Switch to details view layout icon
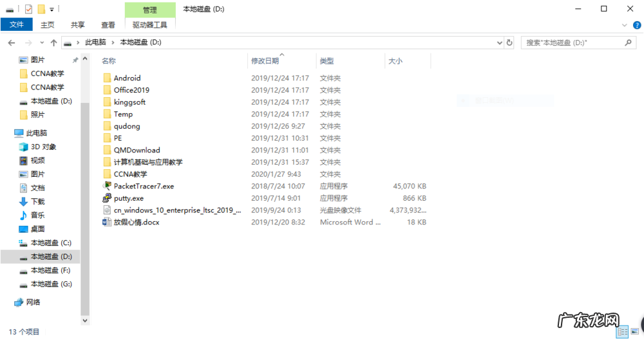Image resolution: width=644 pixels, height=339 pixels. [623, 331]
